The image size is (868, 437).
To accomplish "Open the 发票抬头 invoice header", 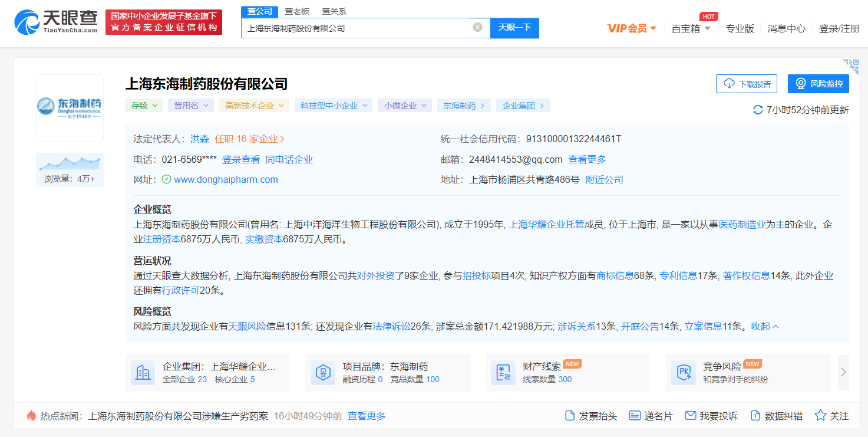I will tap(591, 416).
